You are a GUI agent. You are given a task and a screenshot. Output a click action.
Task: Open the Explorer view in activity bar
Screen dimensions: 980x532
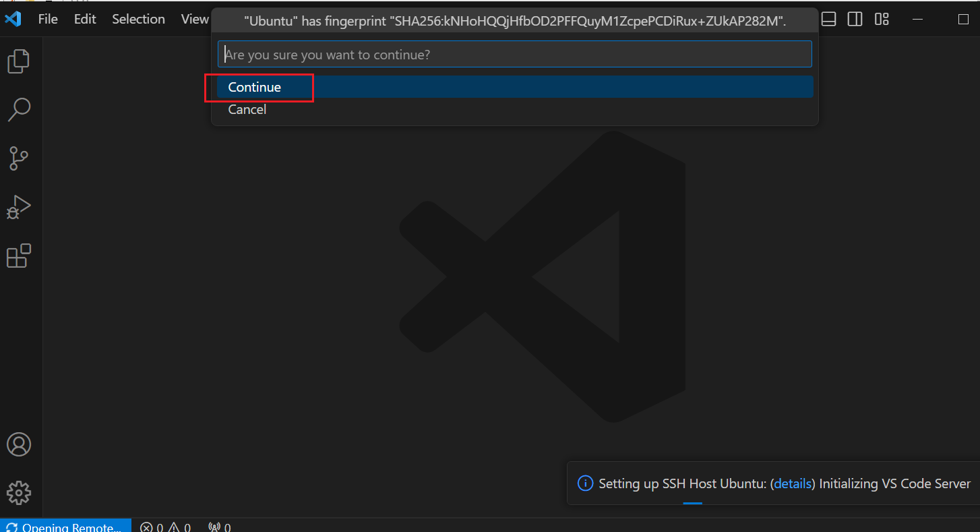pos(19,61)
